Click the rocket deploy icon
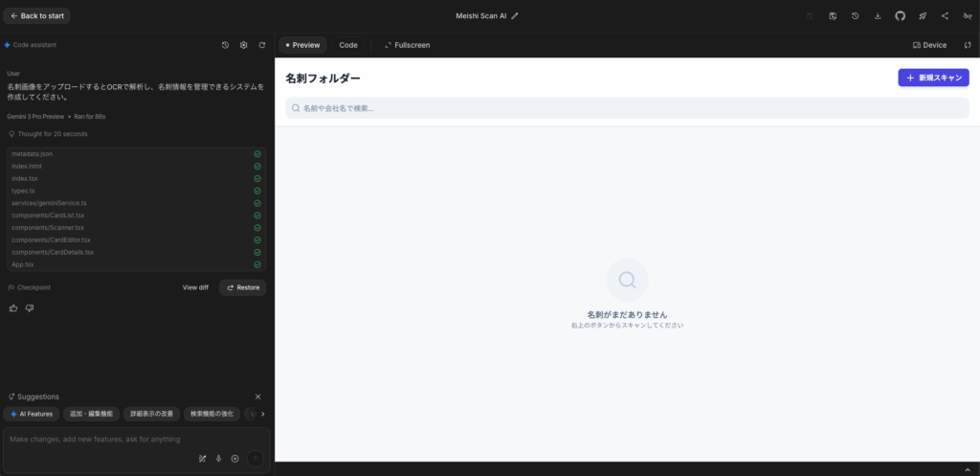The image size is (980, 476). pos(923,16)
